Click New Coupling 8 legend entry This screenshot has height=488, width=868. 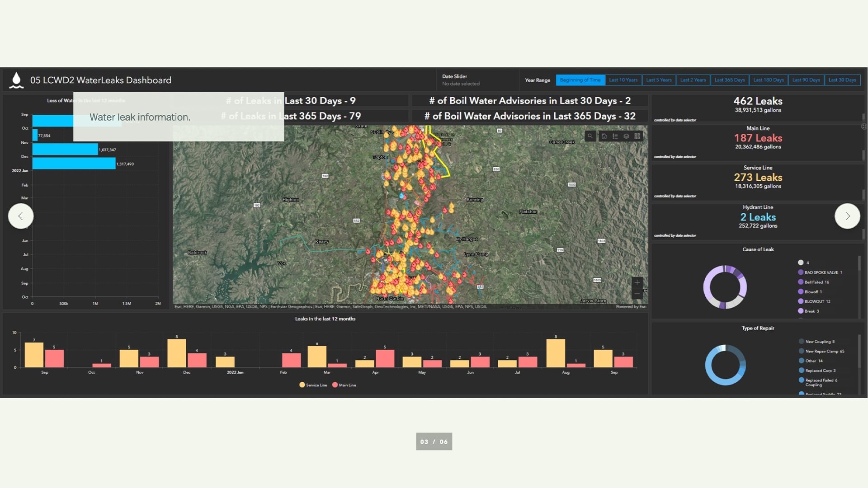point(816,342)
